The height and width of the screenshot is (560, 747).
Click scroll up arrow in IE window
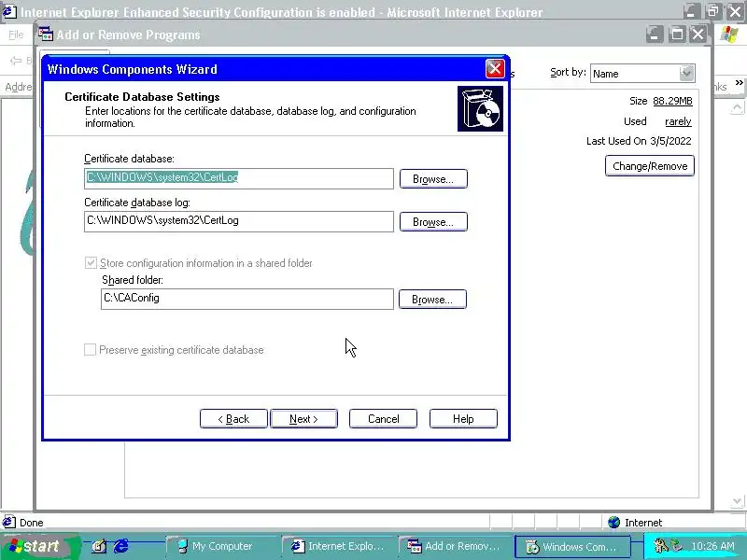[x=737, y=107]
